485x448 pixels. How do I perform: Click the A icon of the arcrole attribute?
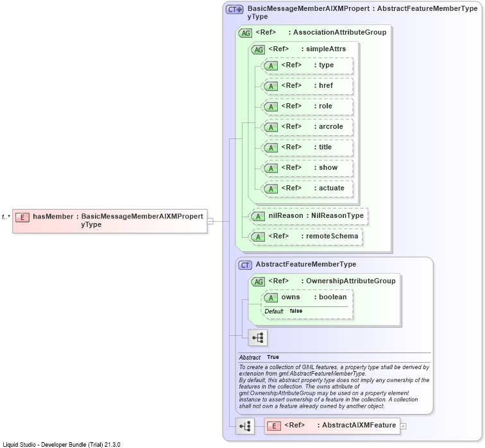pos(271,128)
